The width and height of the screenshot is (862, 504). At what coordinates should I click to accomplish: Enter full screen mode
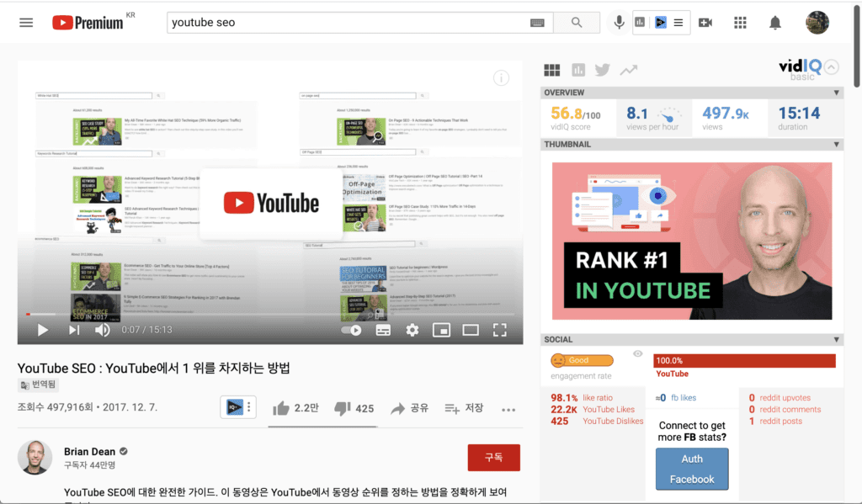(500, 330)
